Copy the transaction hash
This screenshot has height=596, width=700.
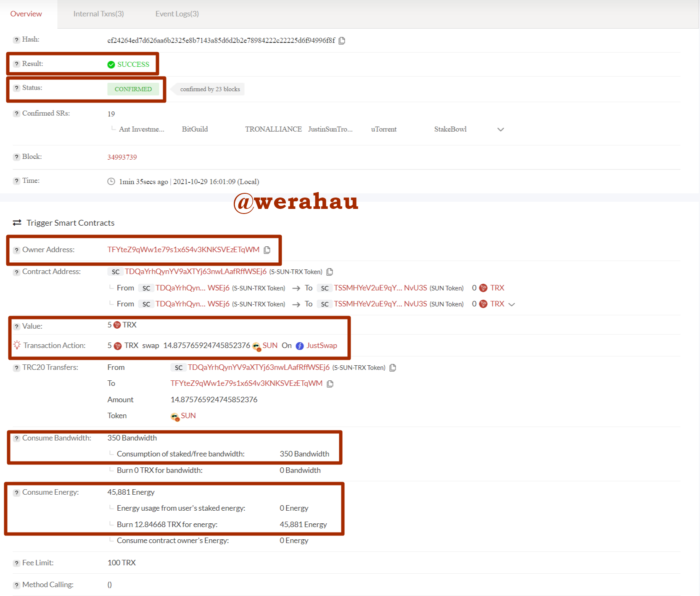click(342, 40)
